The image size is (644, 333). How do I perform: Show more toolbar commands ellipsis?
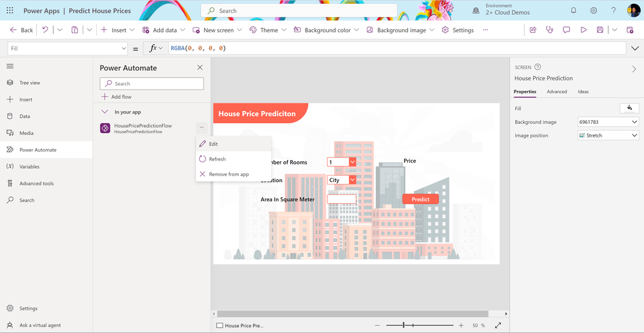click(x=485, y=30)
